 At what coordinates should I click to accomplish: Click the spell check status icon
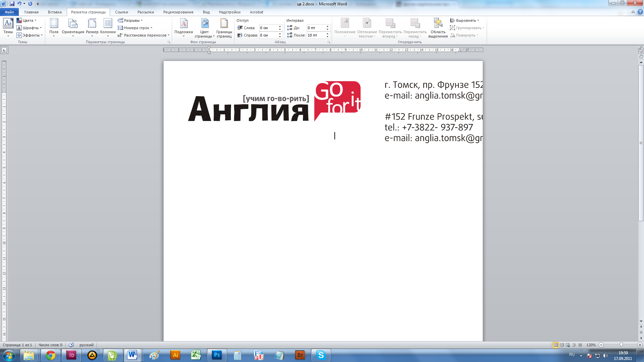point(71,345)
